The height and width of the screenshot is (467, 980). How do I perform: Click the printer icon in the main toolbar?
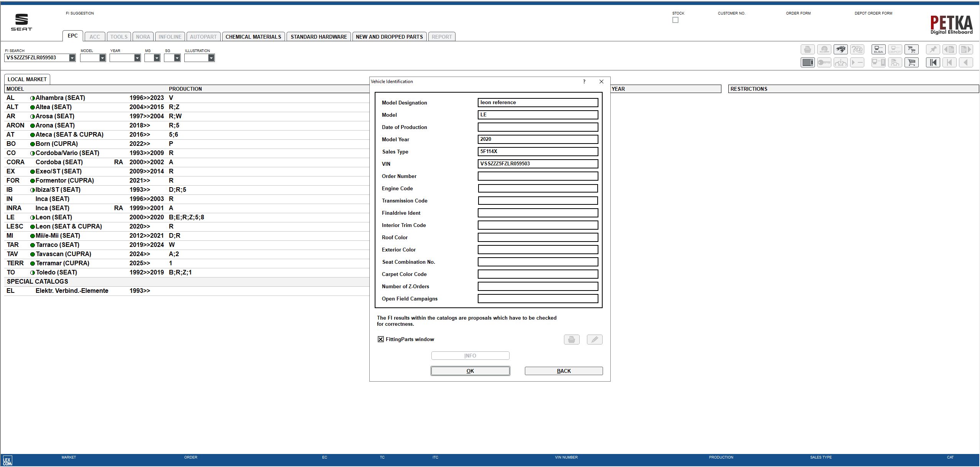(x=808, y=49)
